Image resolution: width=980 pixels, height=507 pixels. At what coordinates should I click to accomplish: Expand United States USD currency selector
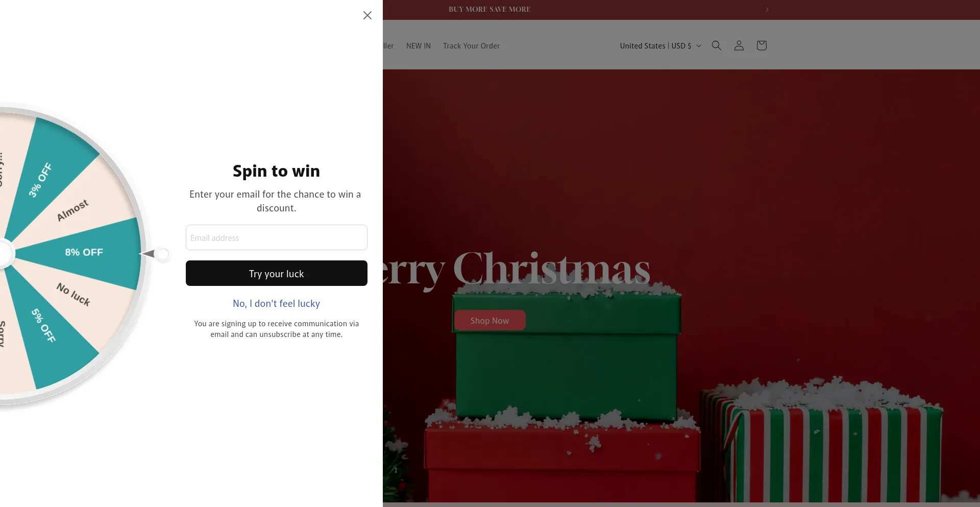tap(660, 46)
